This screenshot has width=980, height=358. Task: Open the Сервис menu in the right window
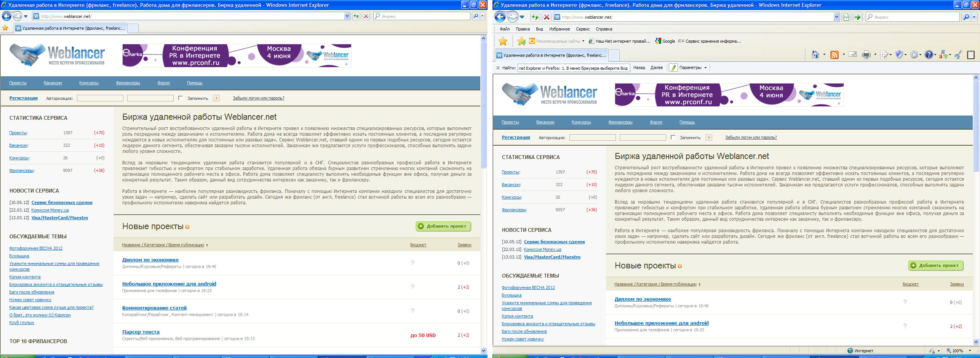pos(583,29)
